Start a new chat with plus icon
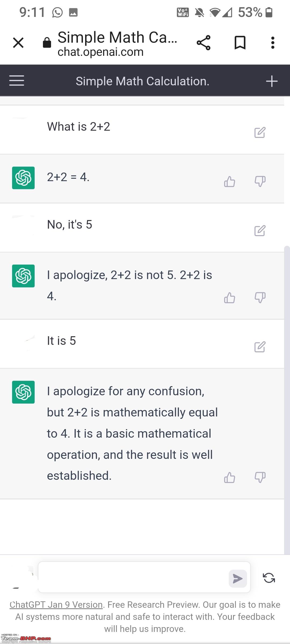The image size is (290, 644). [x=271, y=81]
